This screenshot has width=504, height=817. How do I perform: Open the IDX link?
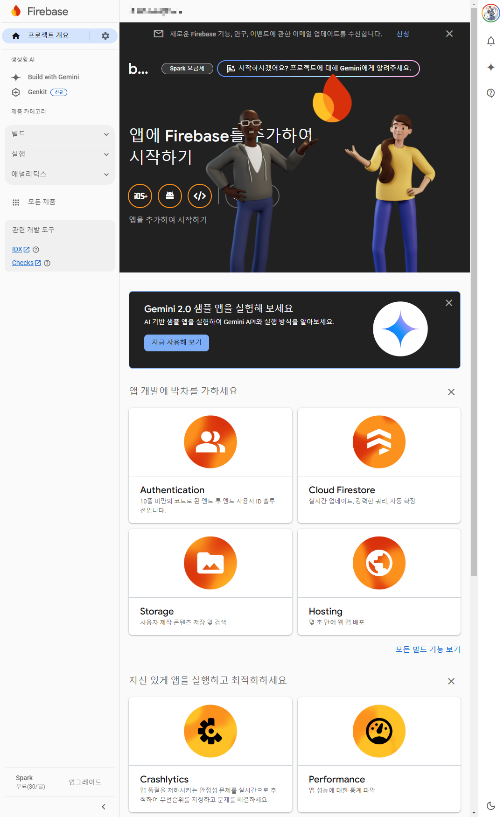(21, 250)
